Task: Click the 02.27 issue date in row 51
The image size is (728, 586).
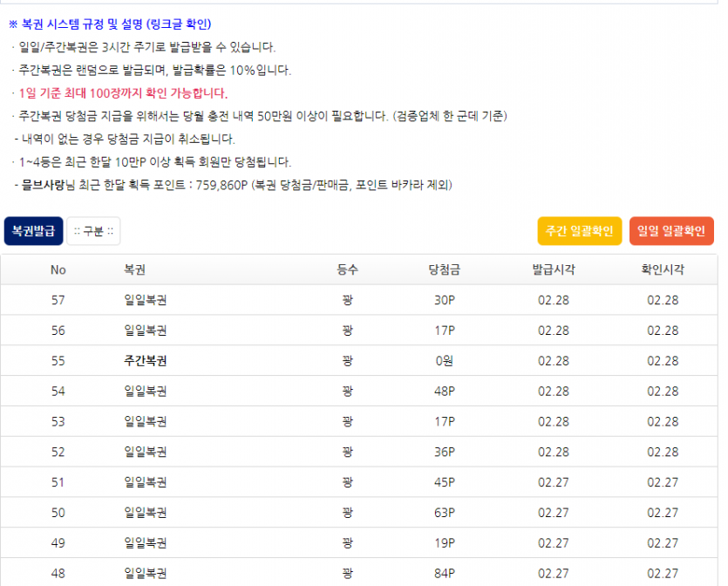Action: click(554, 482)
